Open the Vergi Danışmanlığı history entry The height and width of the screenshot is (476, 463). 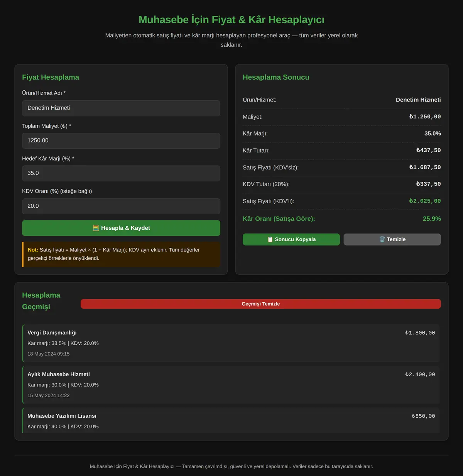click(x=231, y=343)
